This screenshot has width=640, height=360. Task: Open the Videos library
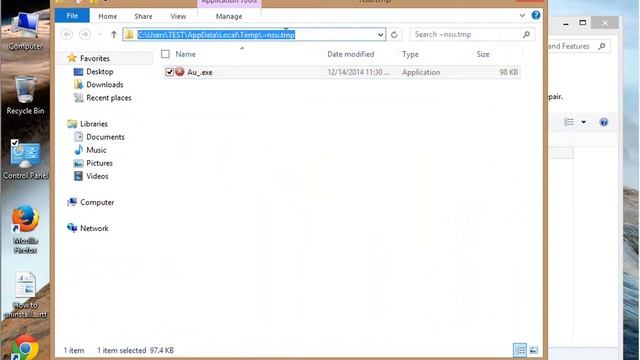coord(97,176)
